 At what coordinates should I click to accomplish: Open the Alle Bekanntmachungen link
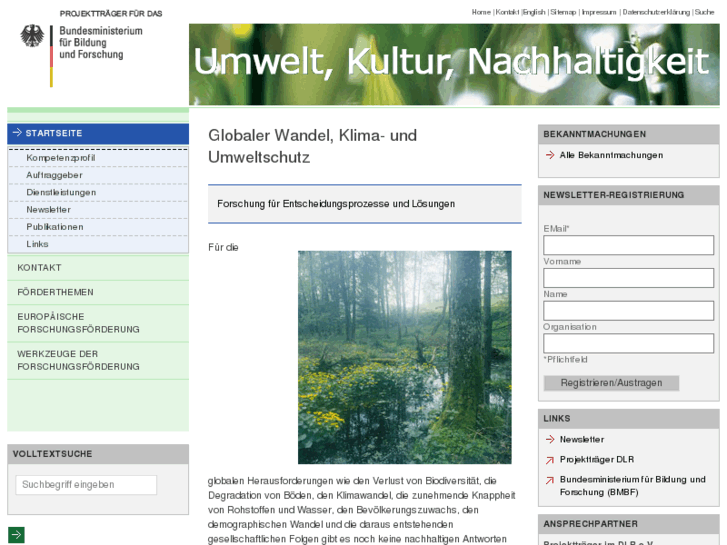pyautogui.click(x=611, y=155)
